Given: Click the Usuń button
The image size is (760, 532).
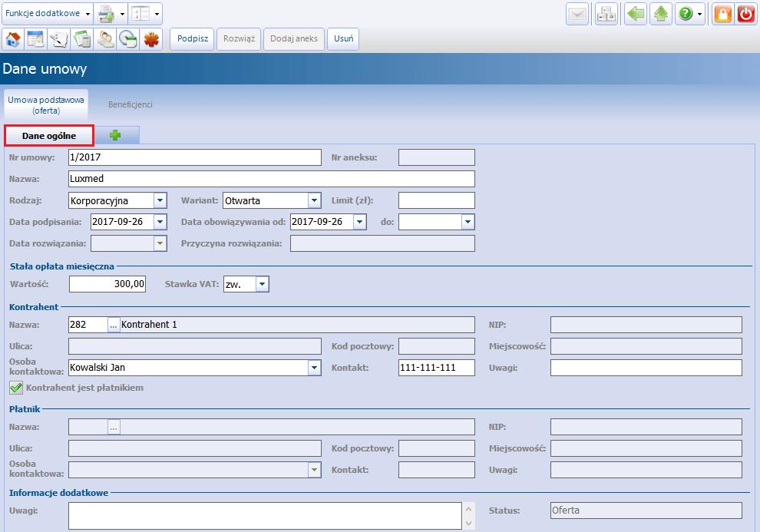Looking at the screenshot, I should [x=343, y=38].
